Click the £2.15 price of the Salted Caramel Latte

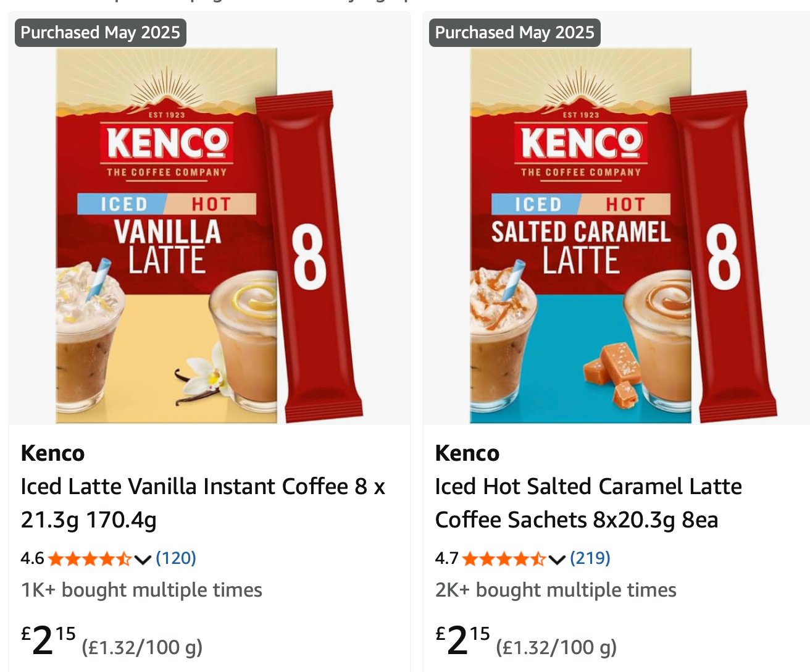coord(463,640)
